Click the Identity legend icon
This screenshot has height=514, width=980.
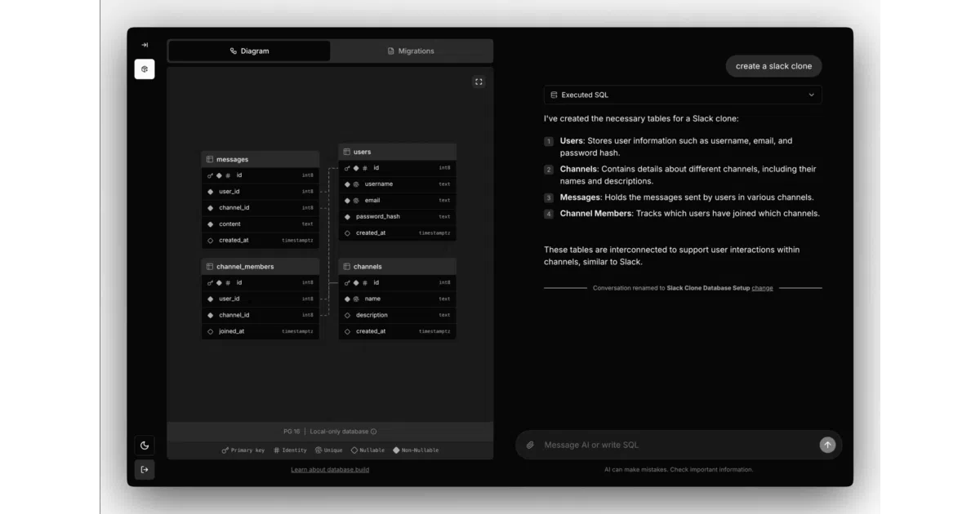(277, 450)
